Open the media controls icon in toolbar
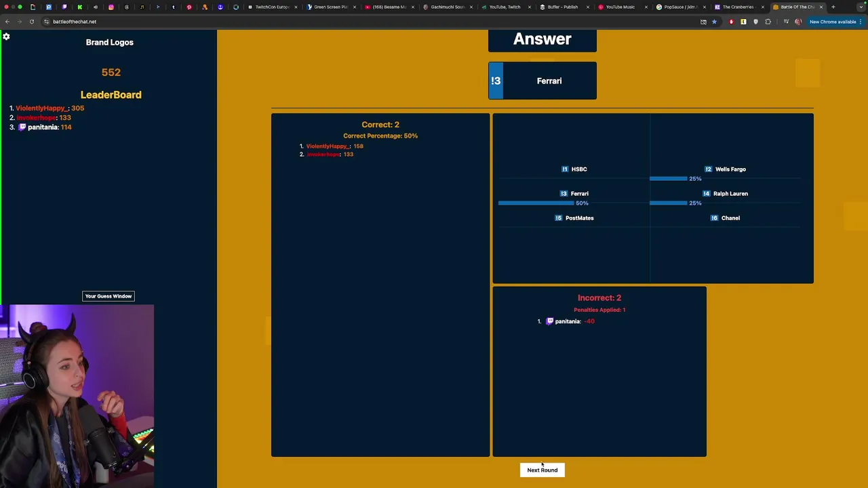Image resolution: width=868 pixels, height=488 pixels. coord(786,22)
